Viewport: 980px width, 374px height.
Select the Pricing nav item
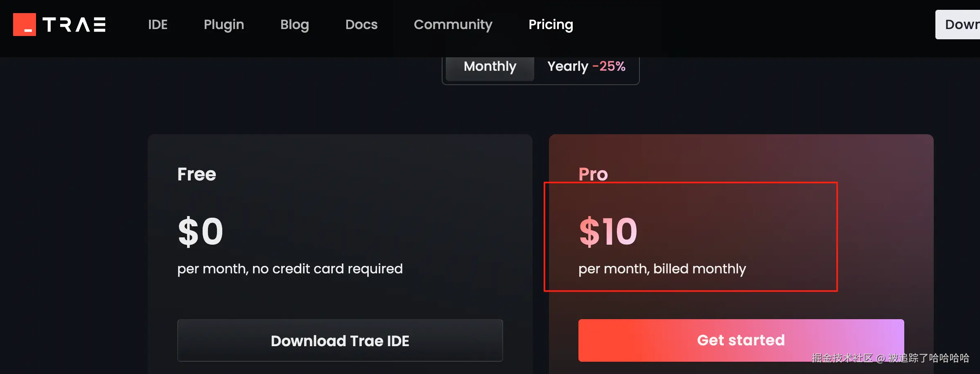click(x=551, y=25)
